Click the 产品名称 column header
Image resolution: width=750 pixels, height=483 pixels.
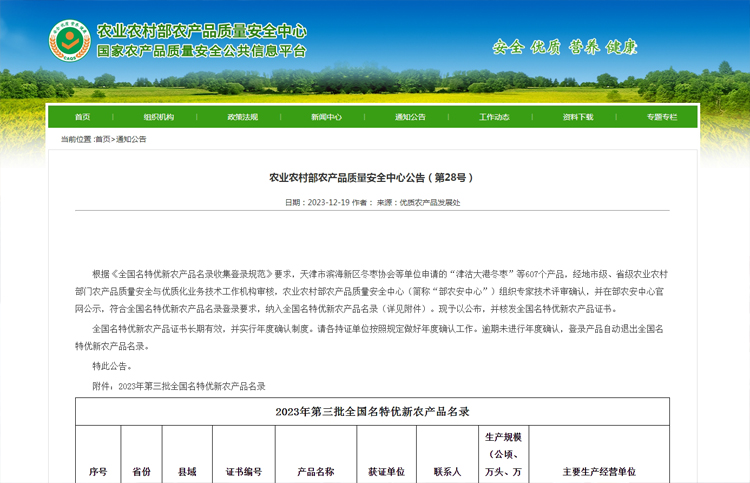(316, 472)
